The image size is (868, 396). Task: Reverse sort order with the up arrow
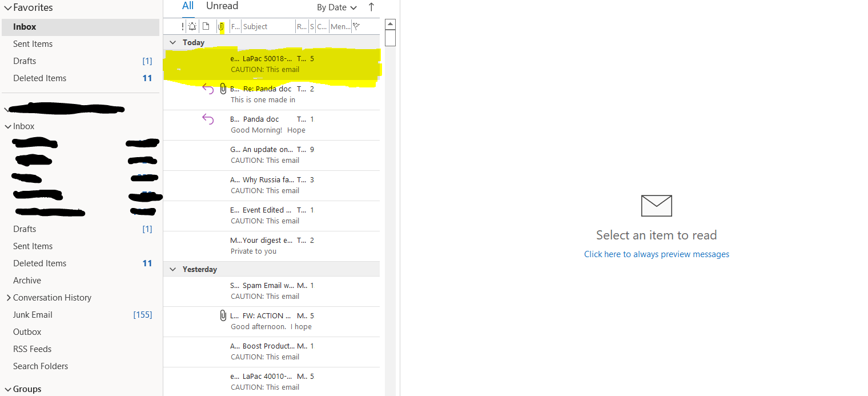point(371,7)
